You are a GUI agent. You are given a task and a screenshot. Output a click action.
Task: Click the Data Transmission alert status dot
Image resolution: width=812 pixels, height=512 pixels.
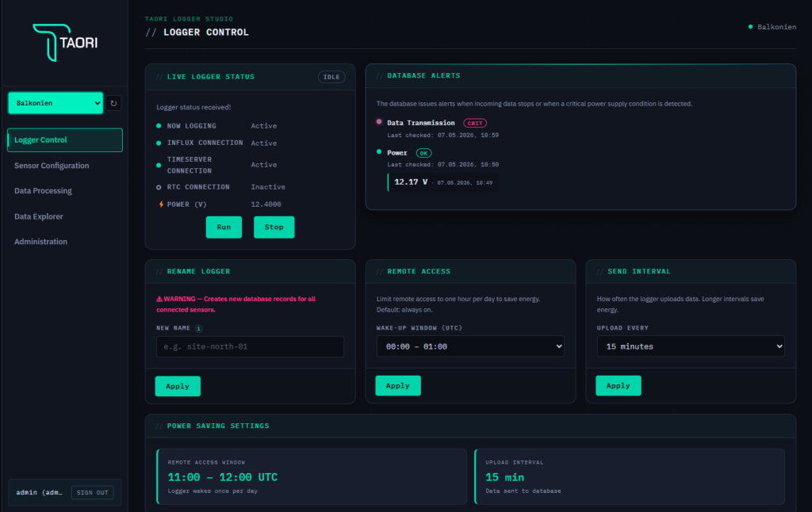[379, 121]
